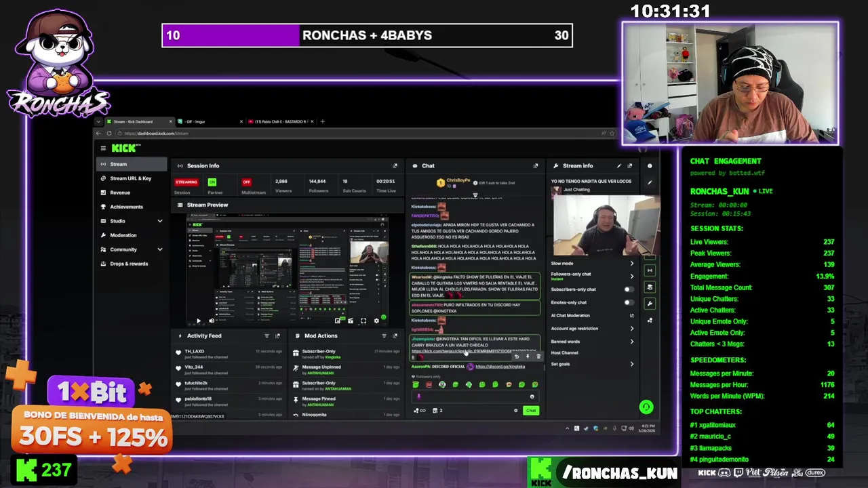Switch to the GIF - Imgur browser tab

point(210,121)
